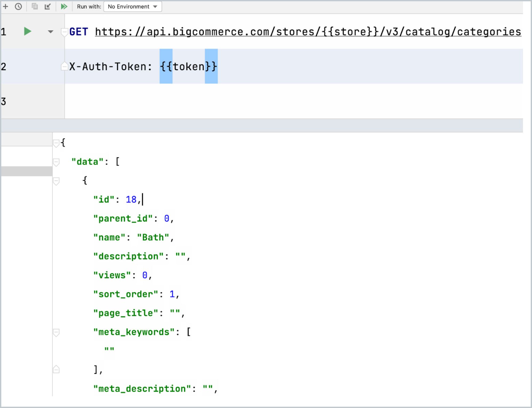The width and height of the screenshot is (532, 408).
Task: Run the GET request with the green play button
Action: point(27,31)
